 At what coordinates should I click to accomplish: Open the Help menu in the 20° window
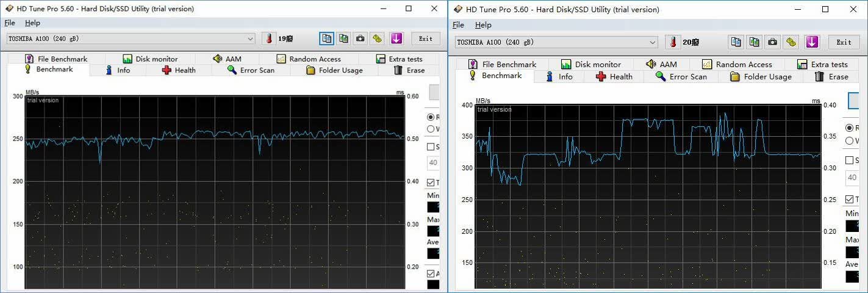483,25
